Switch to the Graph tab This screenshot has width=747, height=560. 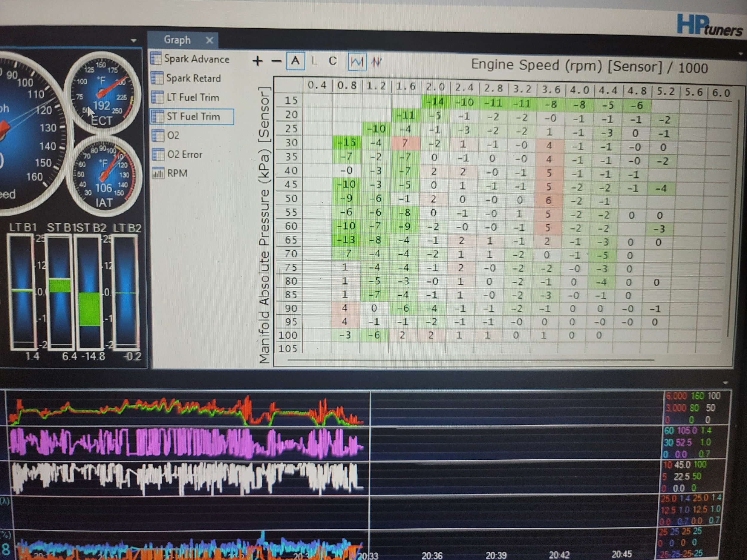(x=177, y=40)
